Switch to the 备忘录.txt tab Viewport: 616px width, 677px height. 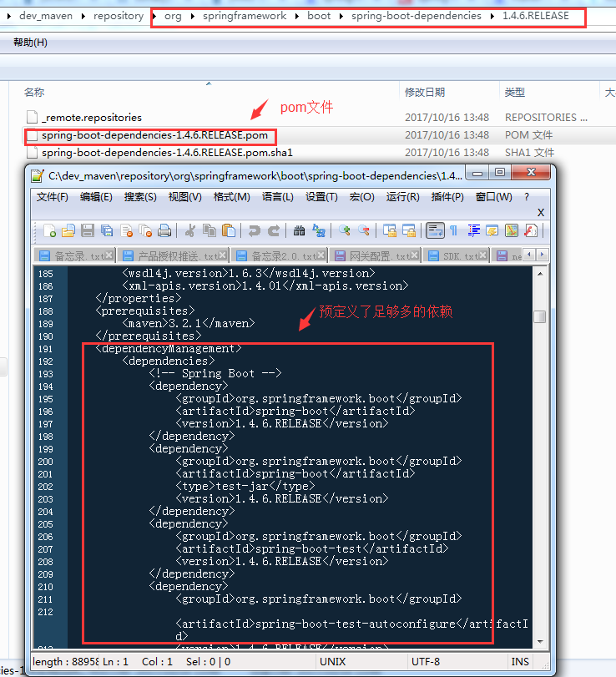74,255
